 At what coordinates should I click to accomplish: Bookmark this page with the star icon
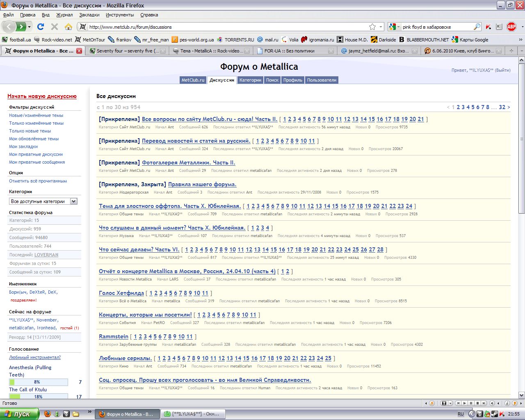click(x=372, y=27)
